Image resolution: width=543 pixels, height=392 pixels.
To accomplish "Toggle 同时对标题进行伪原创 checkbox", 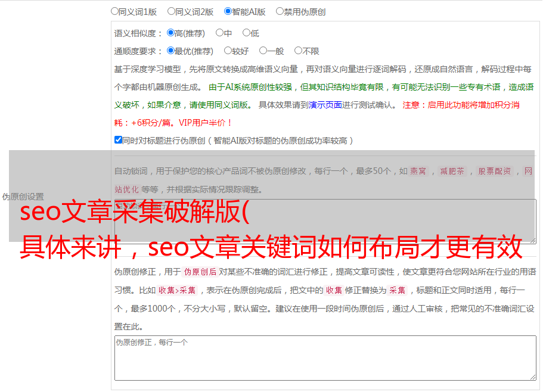I will (x=118, y=140).
